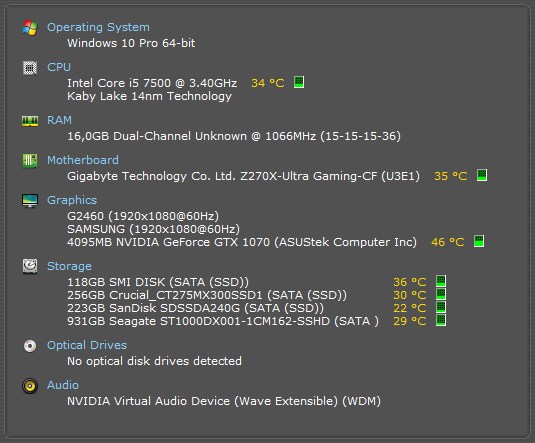Click the Motherboard circuit board icon
The height and width of the screenshot is (443, 535).
(x=30, y=160)
